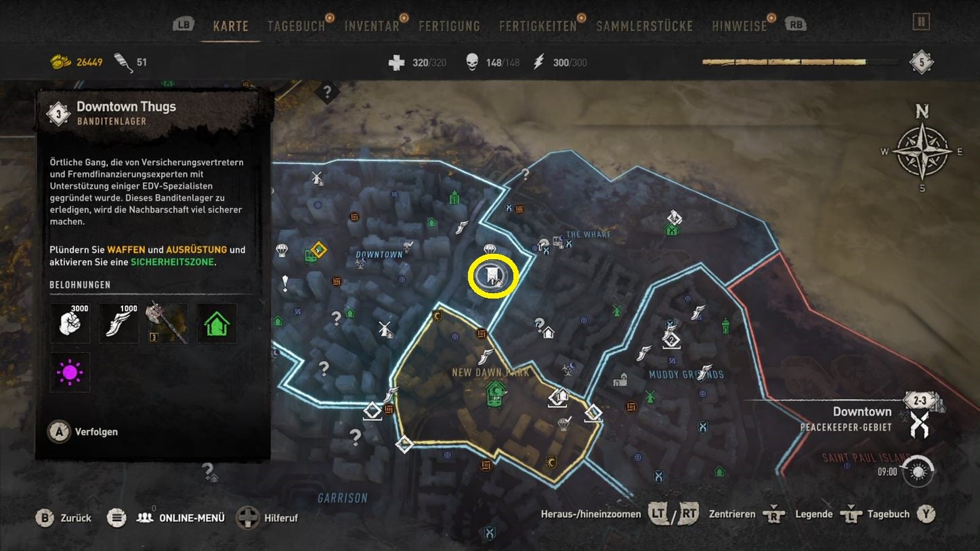Select the orange diamond quest marker in Downtown
Image resolution: width=980 pixels, height=551 pixels.
click(318, 250)
